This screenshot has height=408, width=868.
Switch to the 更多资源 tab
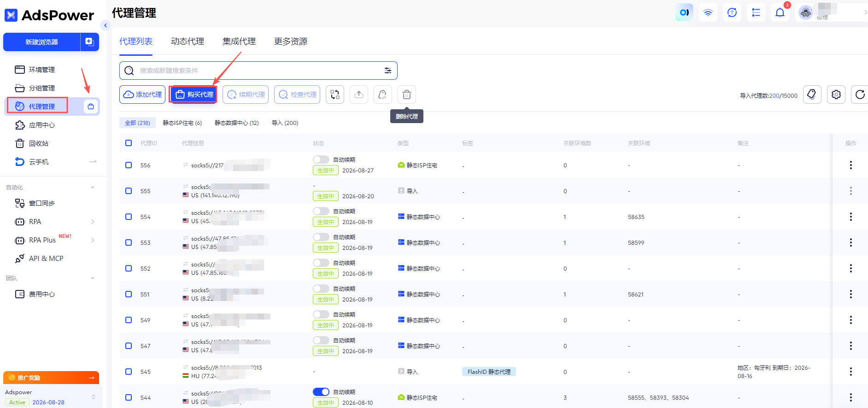291,41
